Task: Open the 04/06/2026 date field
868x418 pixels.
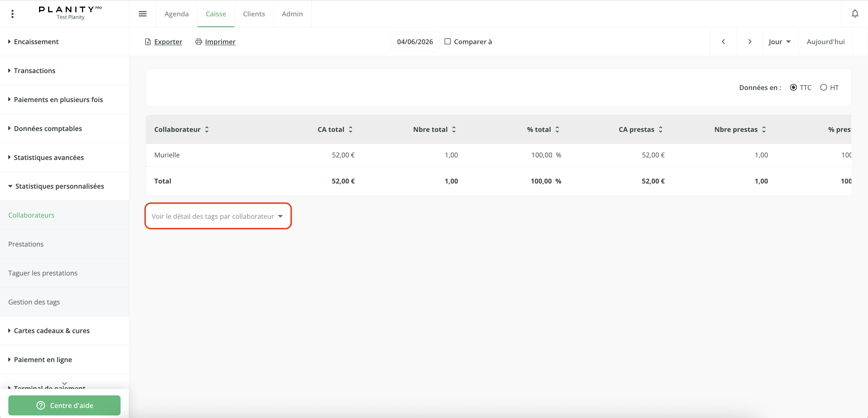Action: click(x=415, y=42)
